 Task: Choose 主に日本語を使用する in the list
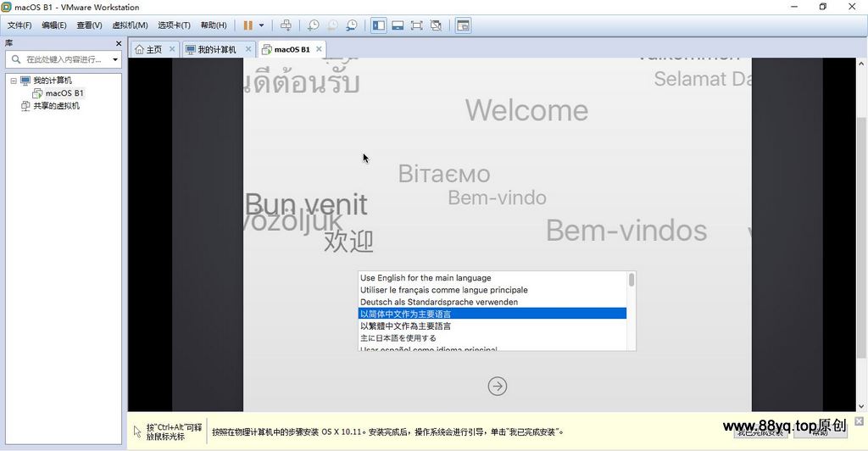(x=492, y=338)
